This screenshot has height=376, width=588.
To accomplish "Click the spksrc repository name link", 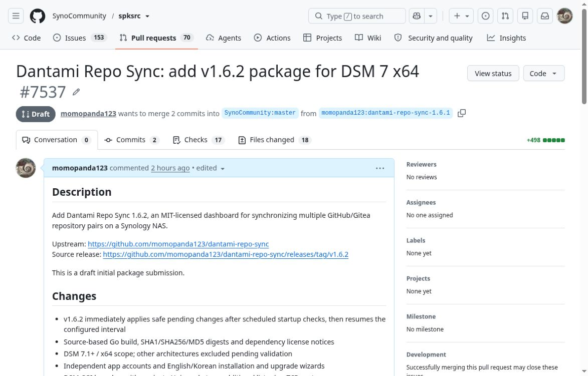I will pyautogui.click(x=129, y=16).
